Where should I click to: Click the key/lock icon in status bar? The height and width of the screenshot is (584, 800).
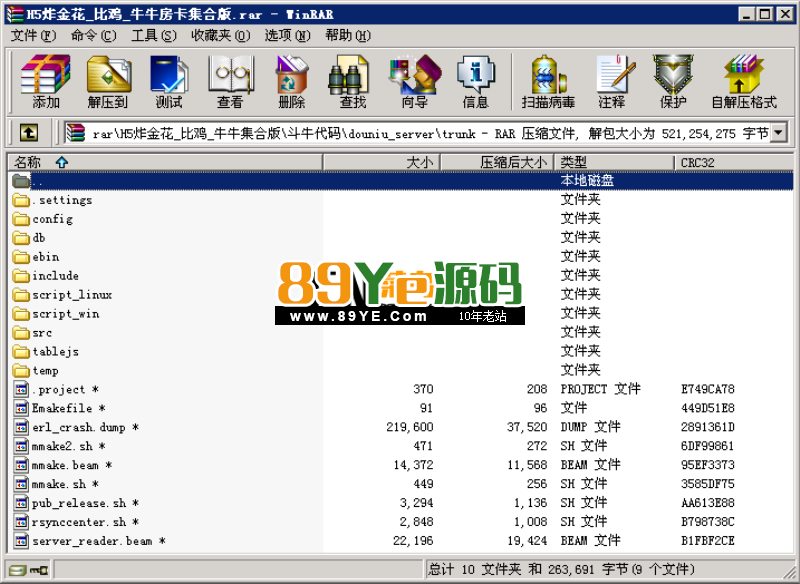[x=39, y=570]
